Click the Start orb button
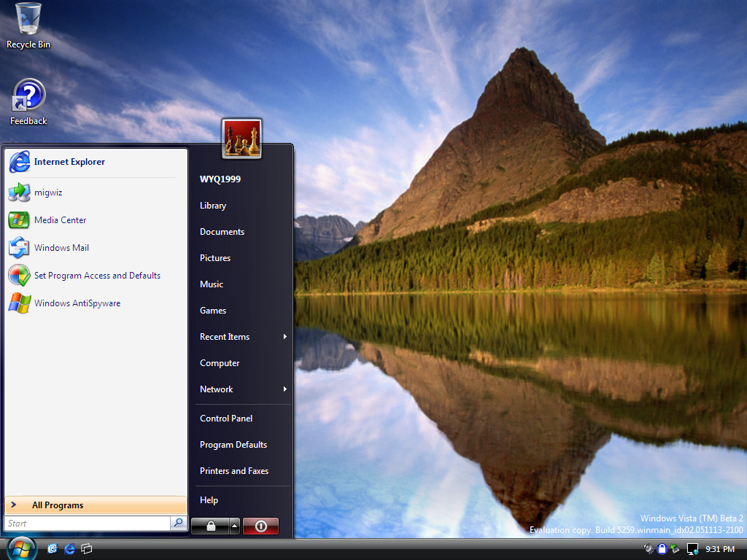 pos(21,549)
